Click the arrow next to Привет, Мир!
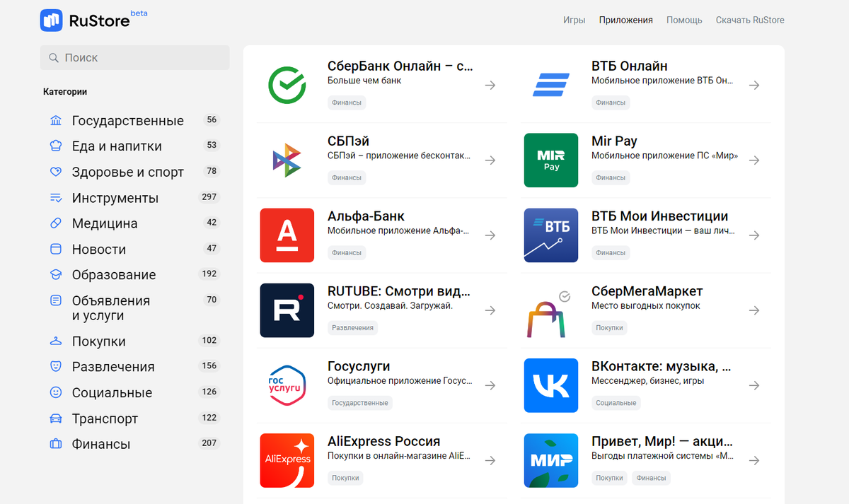 click(x=754, y=460)
